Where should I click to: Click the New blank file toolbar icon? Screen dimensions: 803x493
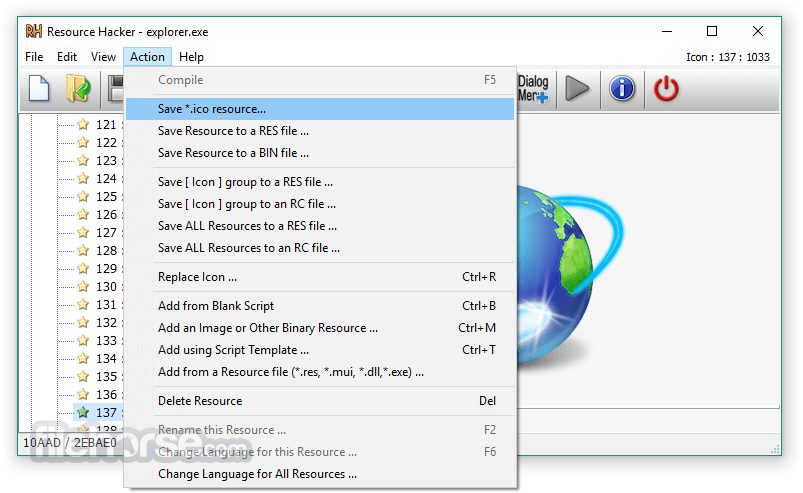(x=39, y=89)
